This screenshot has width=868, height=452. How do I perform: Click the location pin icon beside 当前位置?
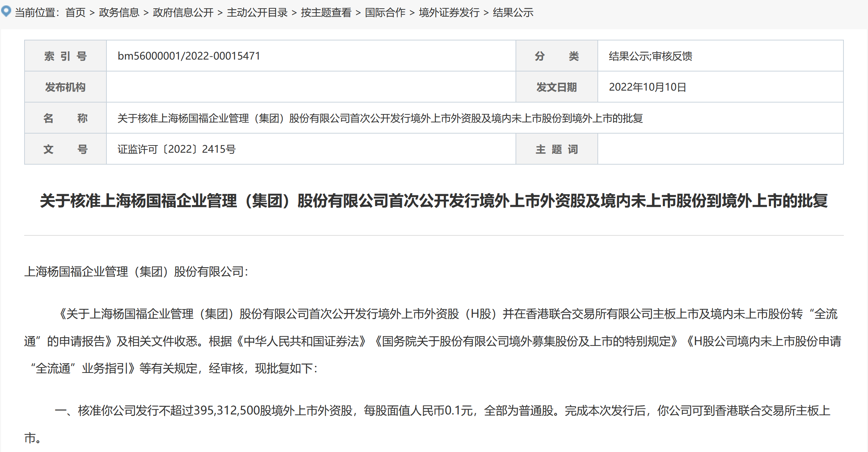[6, 11]
